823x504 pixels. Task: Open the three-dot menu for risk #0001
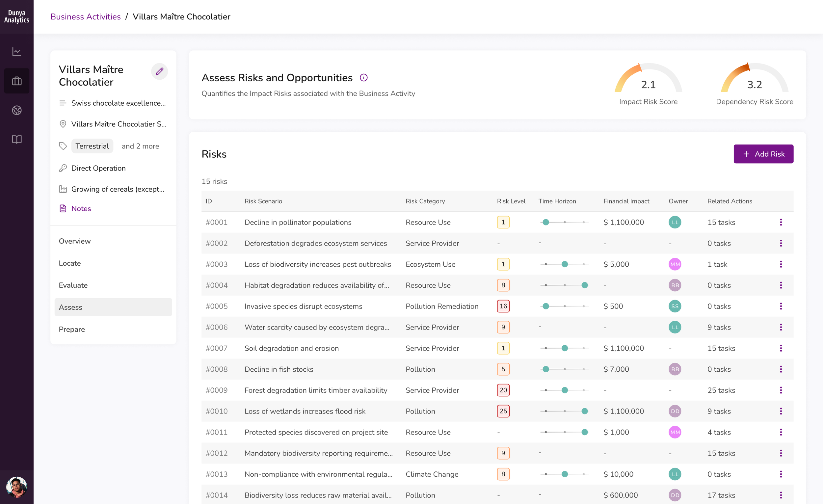781,222
